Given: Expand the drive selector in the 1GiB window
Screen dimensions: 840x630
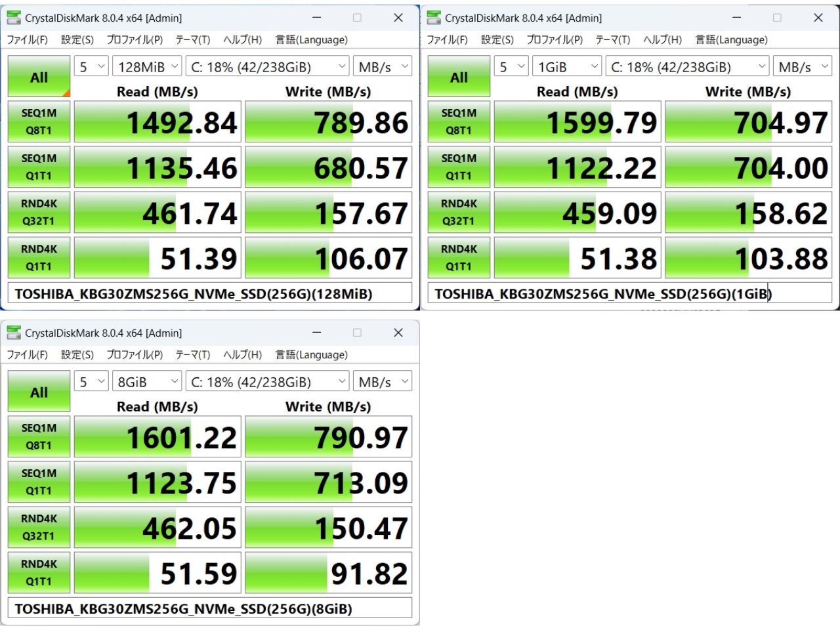Looking at the screenshot, I should [688, 67].
